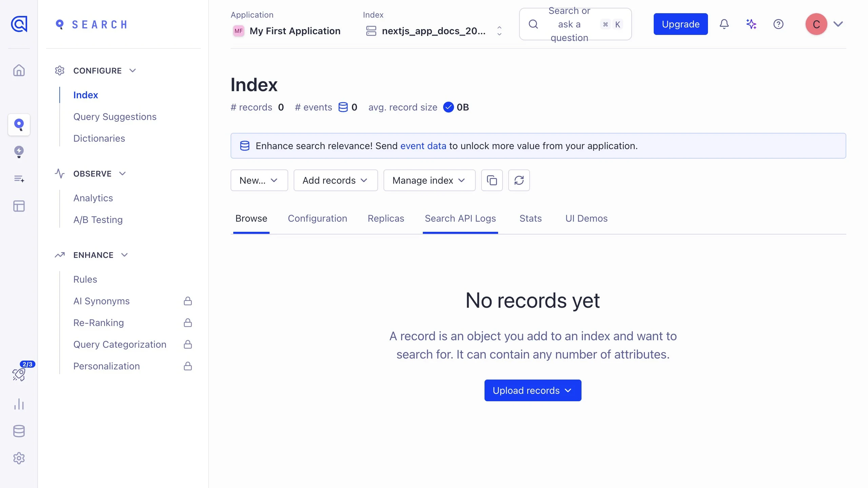Open the Manage index dropdown
The height and width of the screenshot is (488, 868).
pos(430,180)
